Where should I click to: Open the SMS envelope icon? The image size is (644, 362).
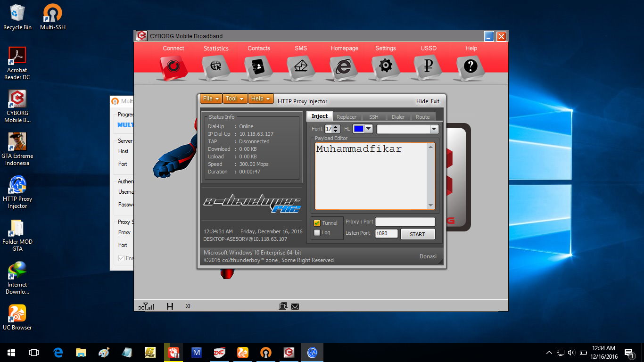point(301,67)
